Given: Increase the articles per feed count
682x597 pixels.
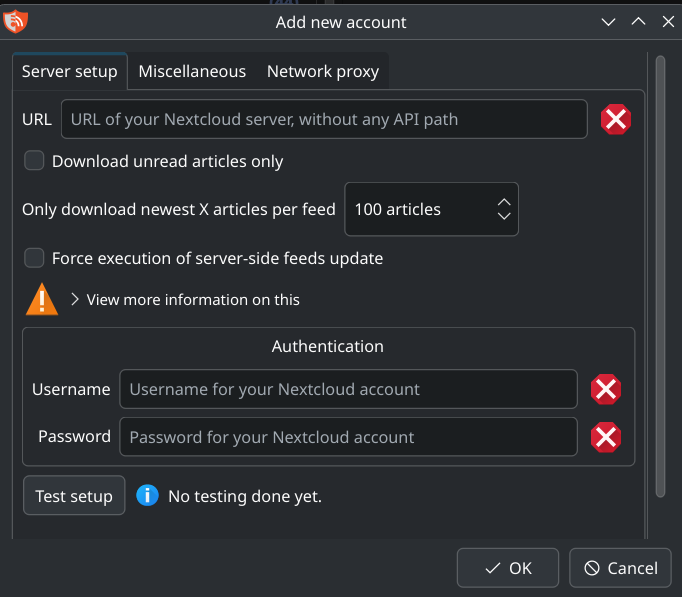Looking at the screenshot, I should pos(504,202).
